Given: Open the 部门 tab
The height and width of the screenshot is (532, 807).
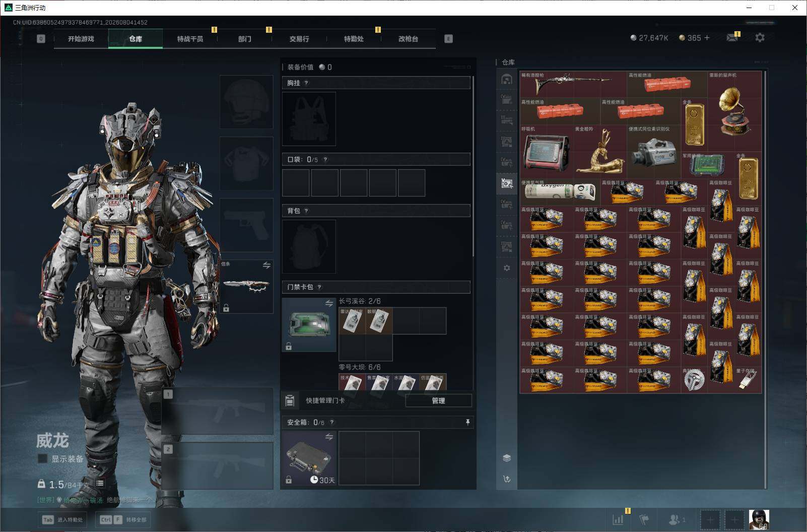Looking at the screenshot, I should coord(245,39).
